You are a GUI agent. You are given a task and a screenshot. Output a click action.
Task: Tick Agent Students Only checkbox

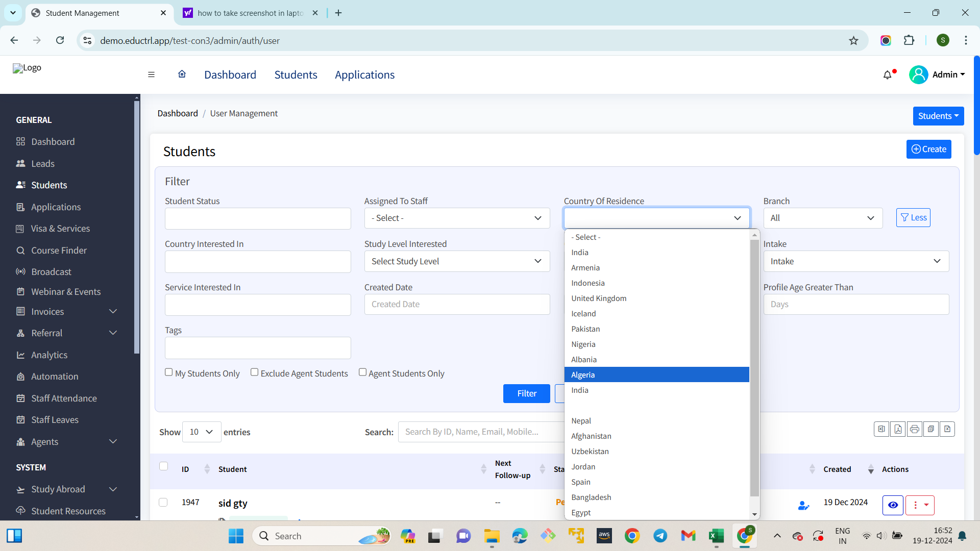(362, 372)
